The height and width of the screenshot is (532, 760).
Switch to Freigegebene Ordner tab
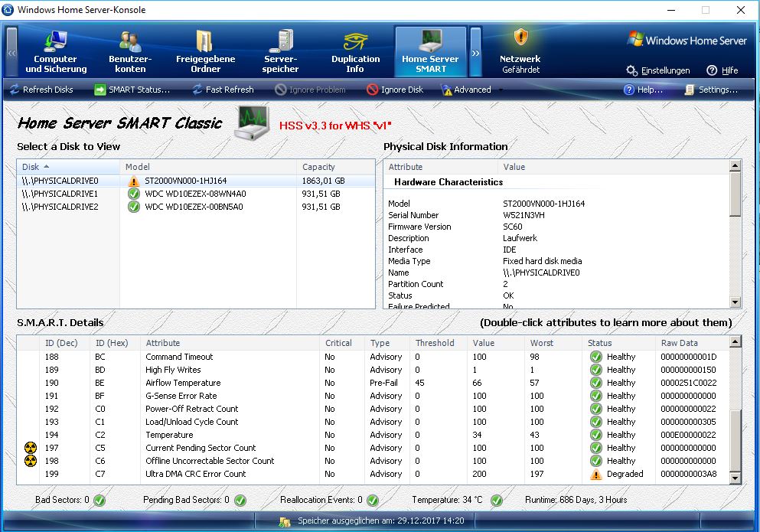pyautogui.click(x=206, y=51)
